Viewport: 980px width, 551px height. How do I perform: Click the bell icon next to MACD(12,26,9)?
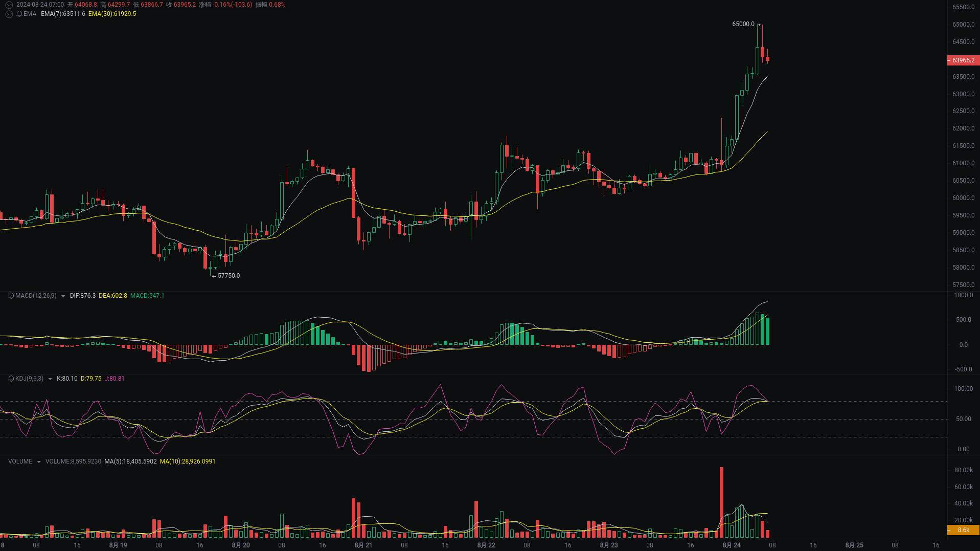tap(11, 296)
